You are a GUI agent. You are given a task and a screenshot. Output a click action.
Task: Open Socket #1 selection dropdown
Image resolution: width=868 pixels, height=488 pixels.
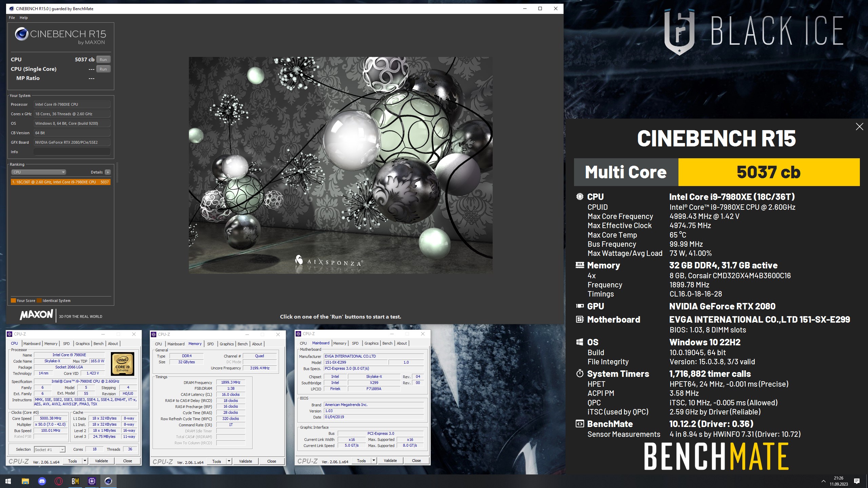[x=50, y=450]
